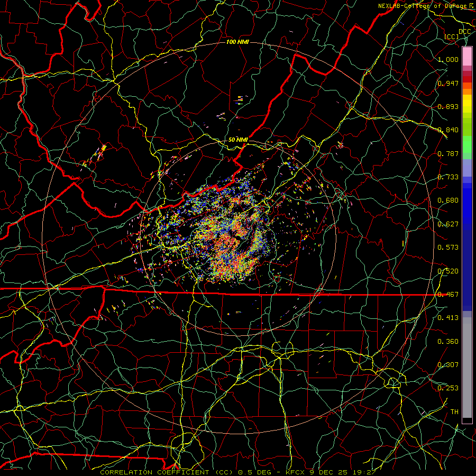Click the 50 NMI range ring label
This screenshot has height=476, width=476.
238,140
